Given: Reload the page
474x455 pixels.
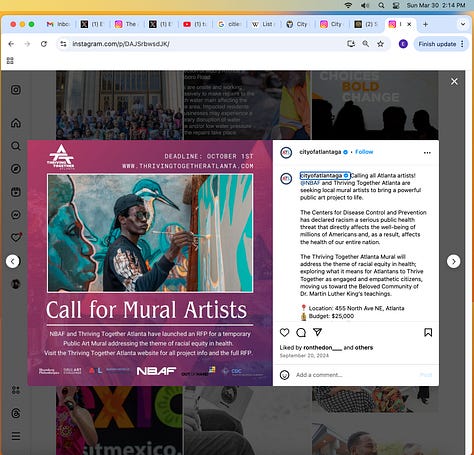Looking at the screenshot, I should pos(44,44).
